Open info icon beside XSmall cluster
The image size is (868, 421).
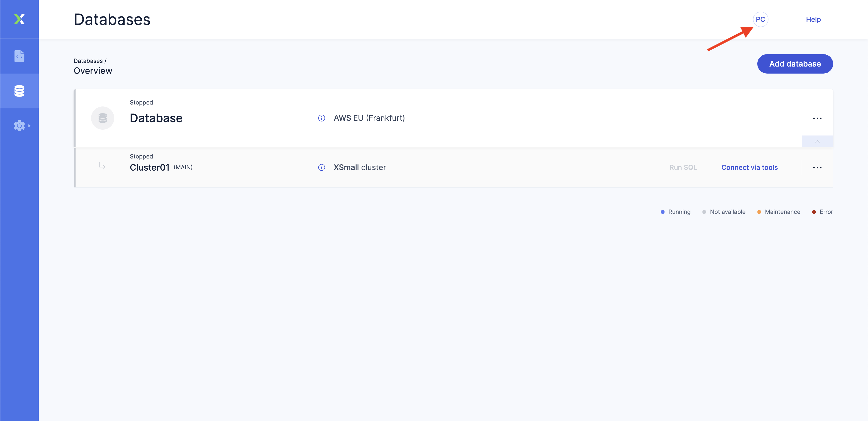tap(321, 168)
